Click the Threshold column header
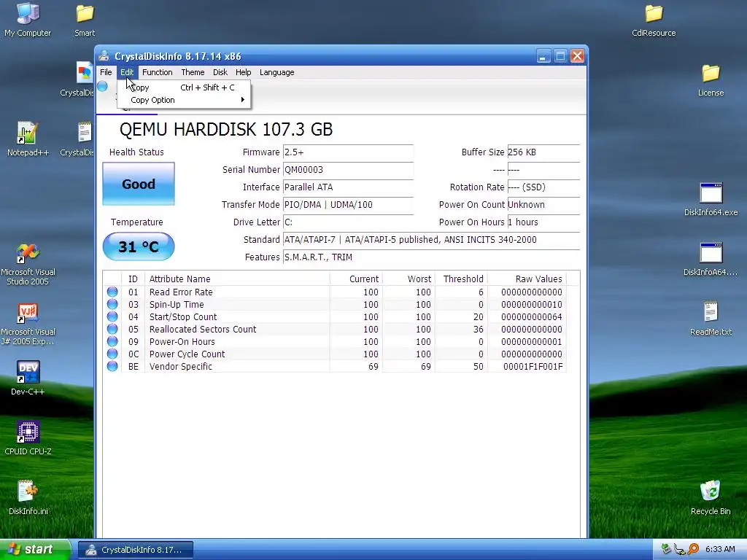The image size is (747, 560). point(461,279)
